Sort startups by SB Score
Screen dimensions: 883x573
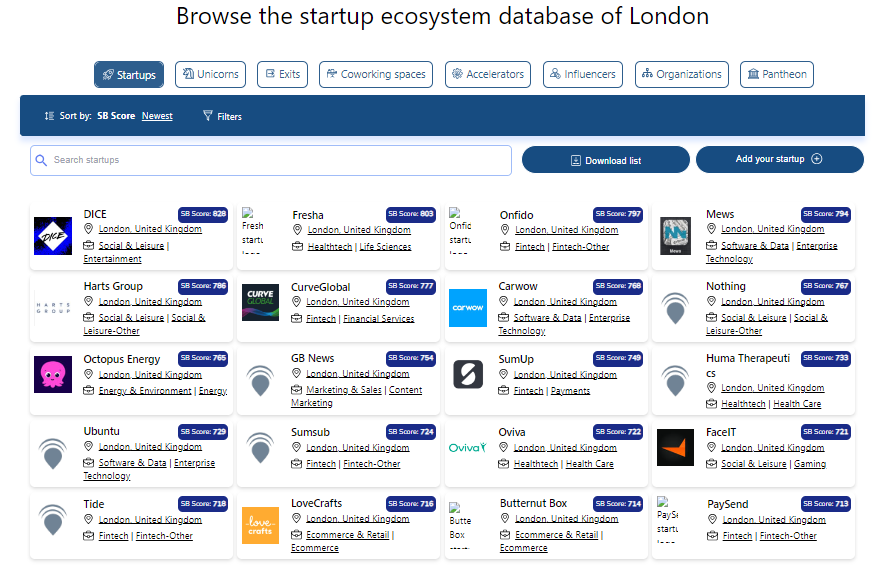116,116
